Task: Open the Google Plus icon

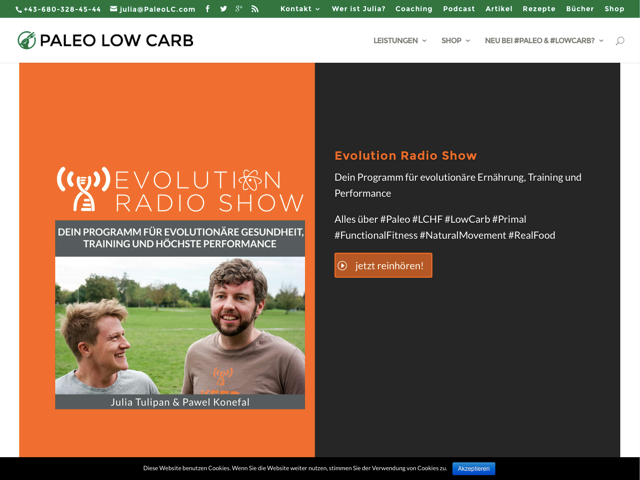Action: coord(239,9)
